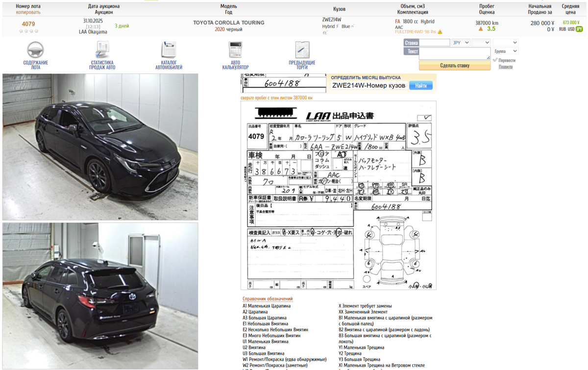This screenshot has height=370, width=588.
Task: Open the far-right empty dropdown beside Ставка
Action: pyautogui.click(x=505, y=43)
